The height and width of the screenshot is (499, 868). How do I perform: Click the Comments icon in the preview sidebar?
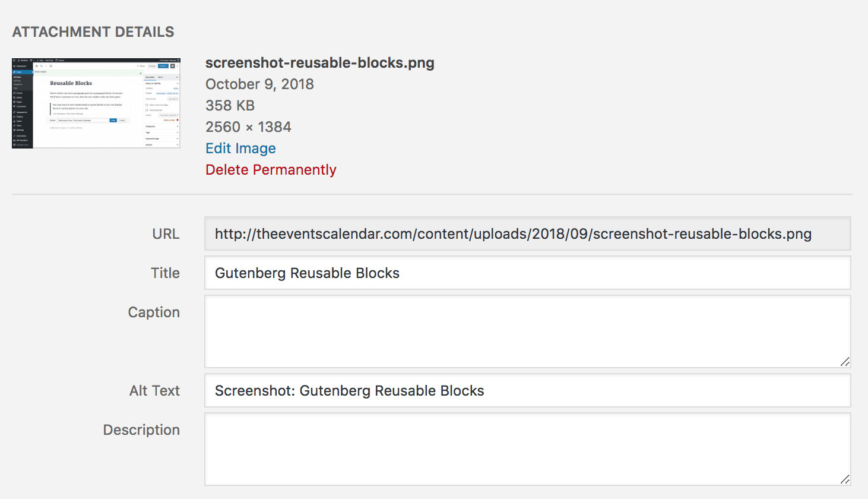15,106
